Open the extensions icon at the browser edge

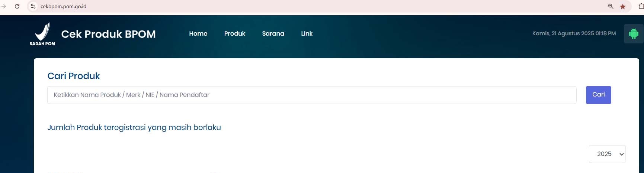click(641, 6)
